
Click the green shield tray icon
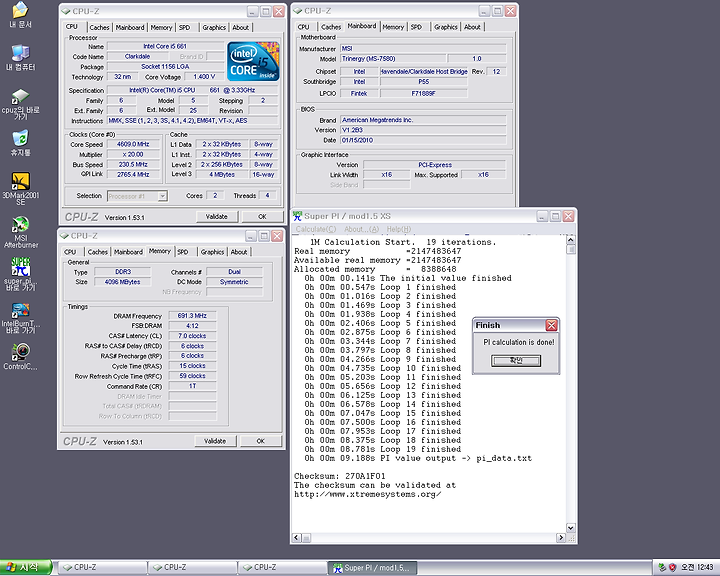662,567
